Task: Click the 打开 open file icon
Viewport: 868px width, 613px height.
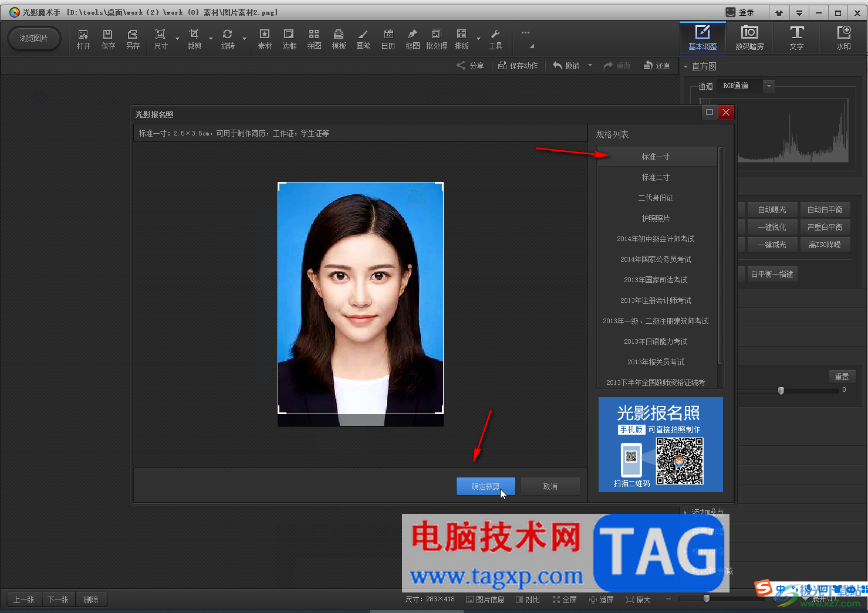Action: (83, 39)
